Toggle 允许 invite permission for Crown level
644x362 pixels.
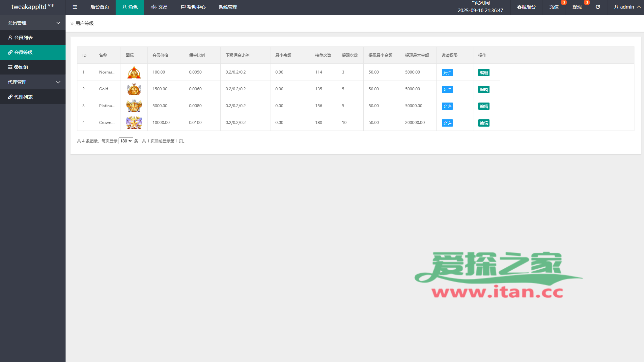447,123
